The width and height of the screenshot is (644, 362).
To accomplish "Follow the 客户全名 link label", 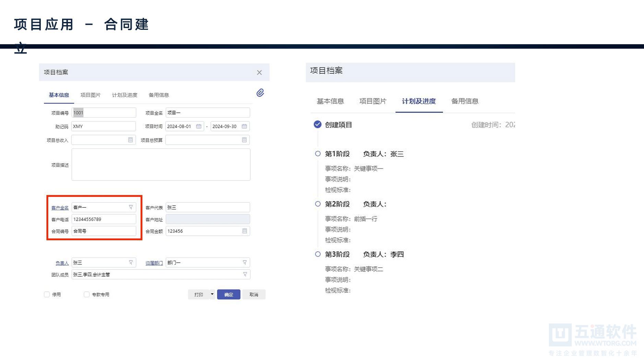I will pos(60,208).
